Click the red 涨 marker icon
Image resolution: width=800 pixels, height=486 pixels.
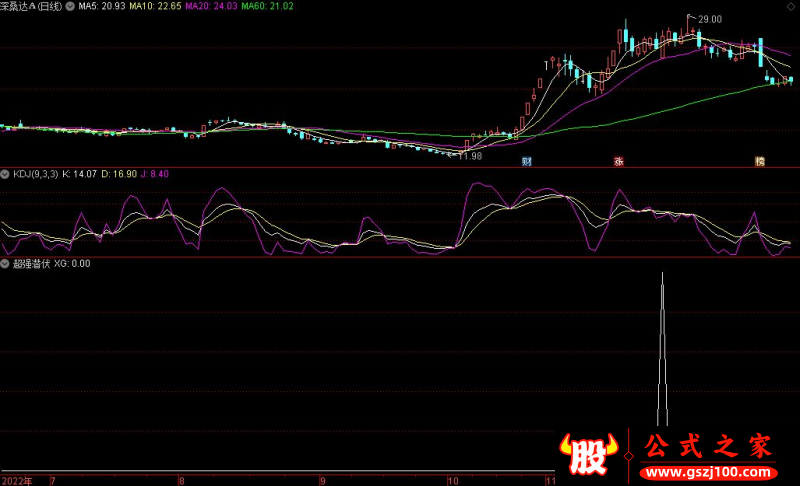[618, 160]
